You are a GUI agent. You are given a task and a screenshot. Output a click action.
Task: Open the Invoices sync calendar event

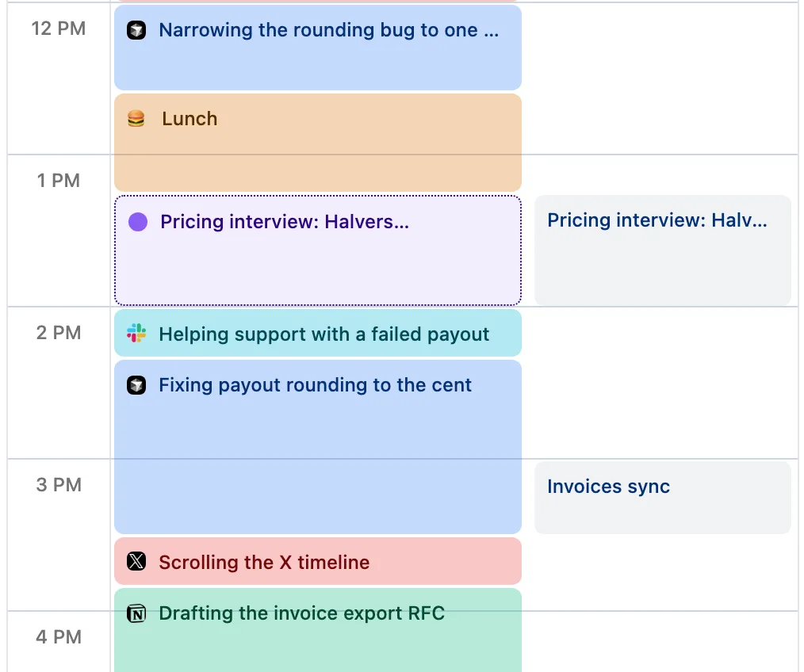point(663,498)
